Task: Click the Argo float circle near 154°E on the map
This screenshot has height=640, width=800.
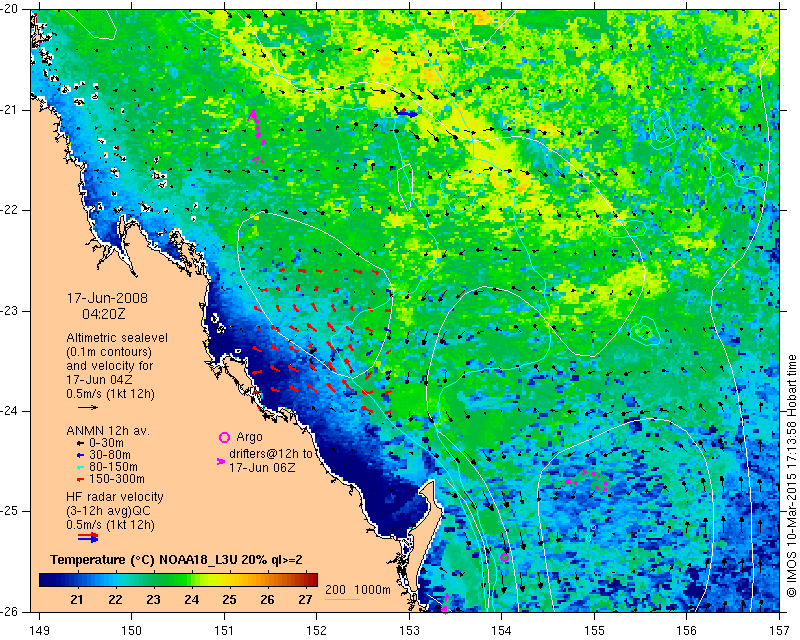Action: click(x=504, y=557)
